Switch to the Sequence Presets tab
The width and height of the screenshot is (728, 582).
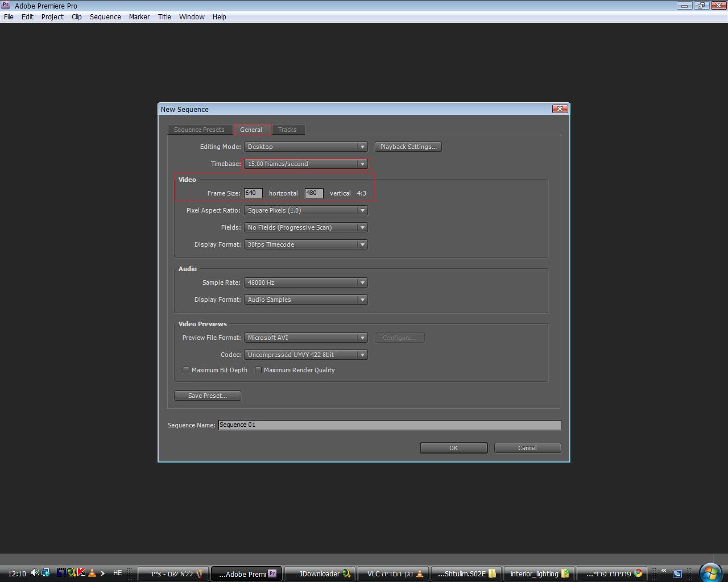(199, 130)
